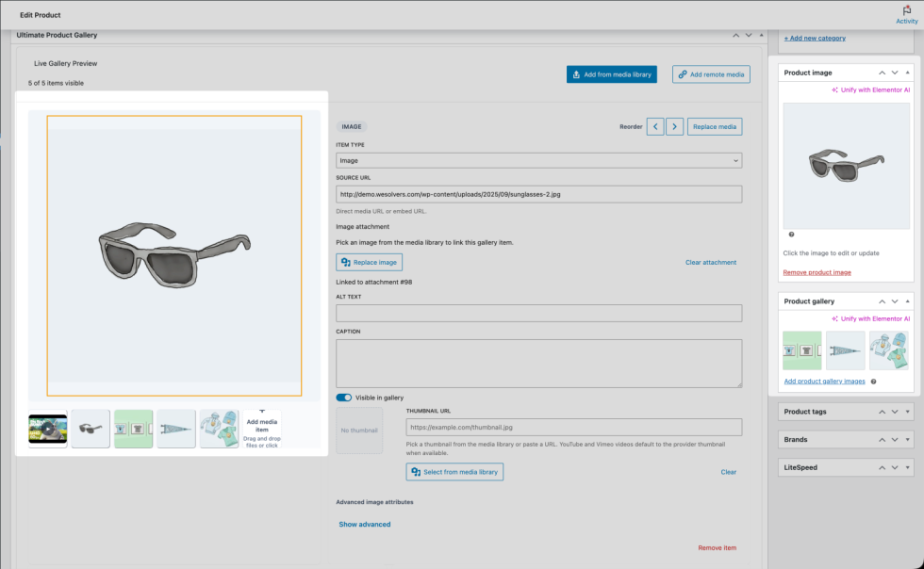Move gallery item to previous position
This screenshot has width=924, height=569.
tap(655, 126)
